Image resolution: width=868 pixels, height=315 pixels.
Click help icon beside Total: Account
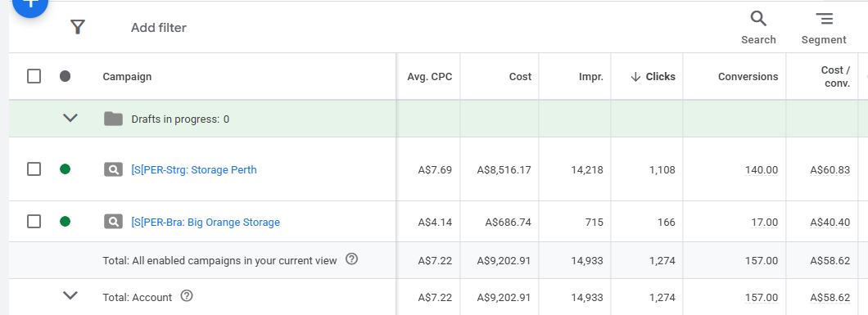pos(187,295)
